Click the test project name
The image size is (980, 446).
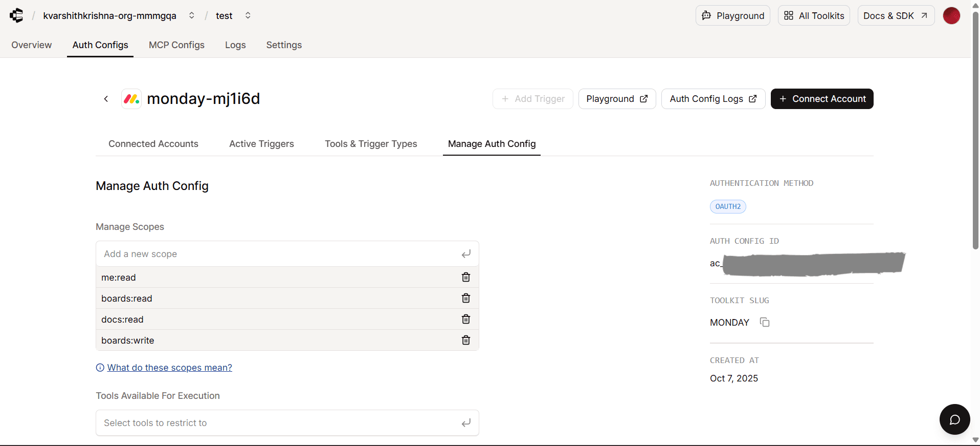click(224, 16)
